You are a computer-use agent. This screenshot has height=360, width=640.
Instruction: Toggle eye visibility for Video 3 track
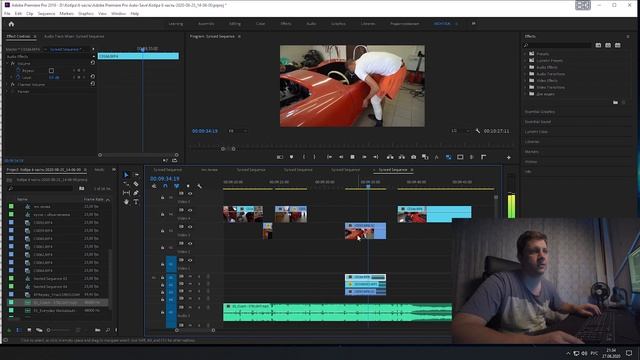point(190,227)
